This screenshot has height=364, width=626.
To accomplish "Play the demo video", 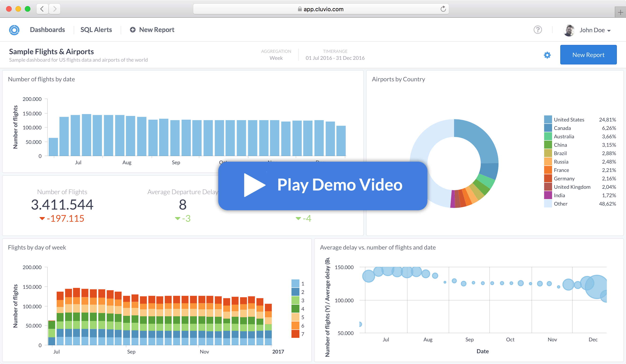I will 322,185.
